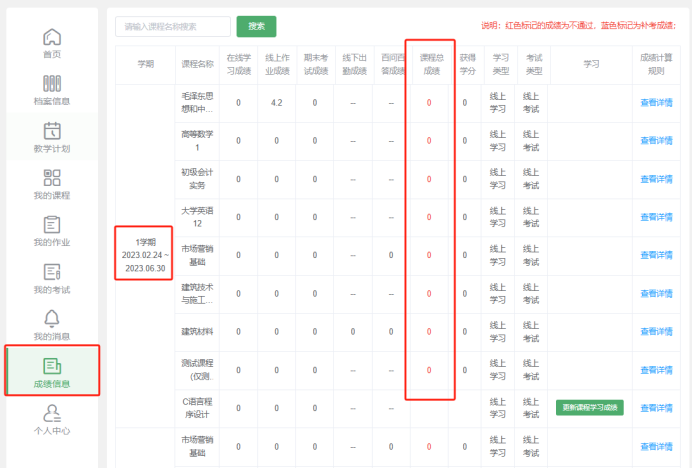
Task: Open 查看详情 for 初级会计实务 course
Action: pyautogui.click(x=656, y=179)
